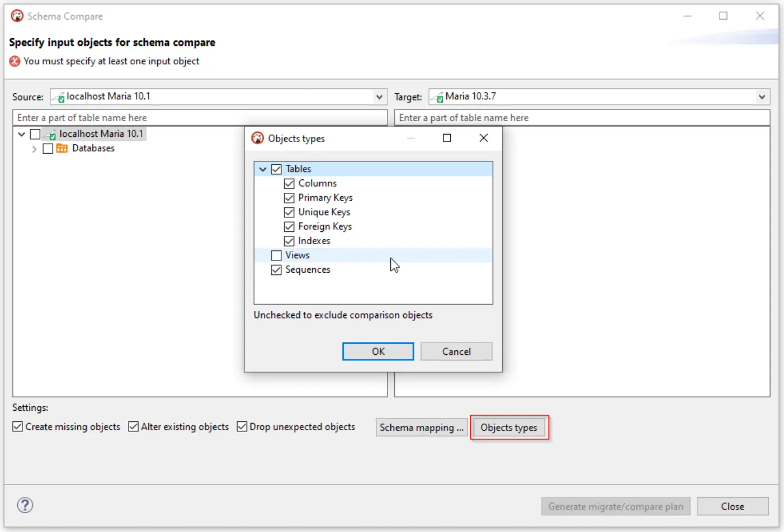Open the Target connection dropdown
Image resolution: width=784 pixels, height=532 pixels.
tap(762, 97)
